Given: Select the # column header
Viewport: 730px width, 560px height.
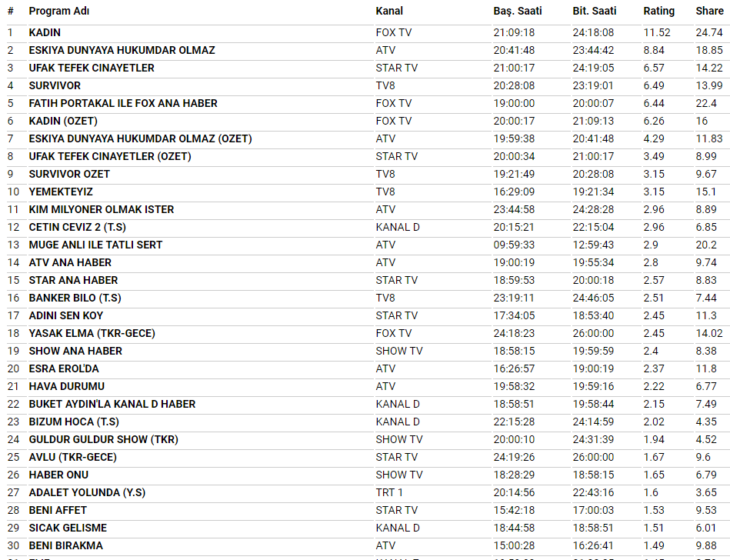Looking at the screenshot, I should click(x=11, y=11).
